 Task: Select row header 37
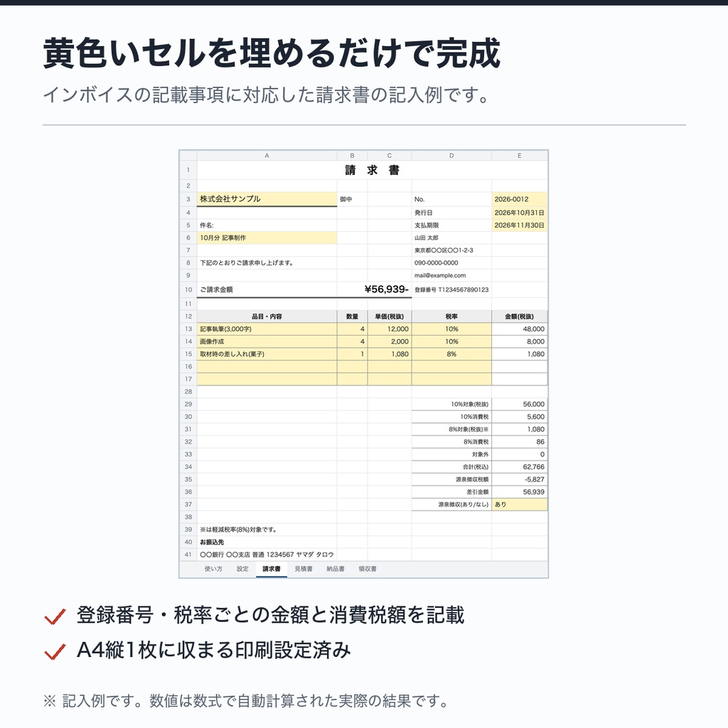188,505
